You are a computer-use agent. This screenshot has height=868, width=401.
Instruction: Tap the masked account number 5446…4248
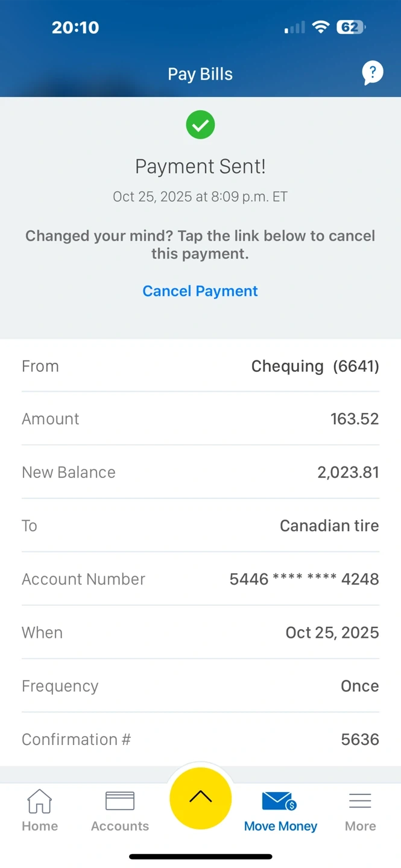(304, 579)
